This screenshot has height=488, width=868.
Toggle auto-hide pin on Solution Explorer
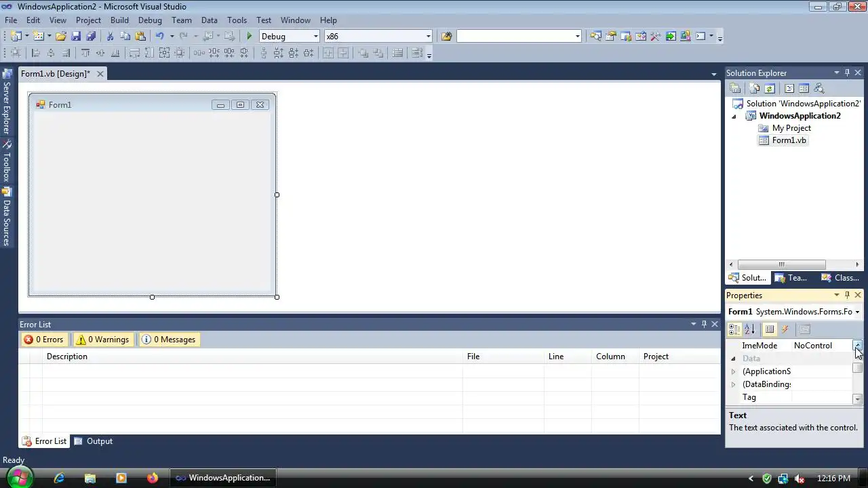pyautogui.click(x=847, y=73)
